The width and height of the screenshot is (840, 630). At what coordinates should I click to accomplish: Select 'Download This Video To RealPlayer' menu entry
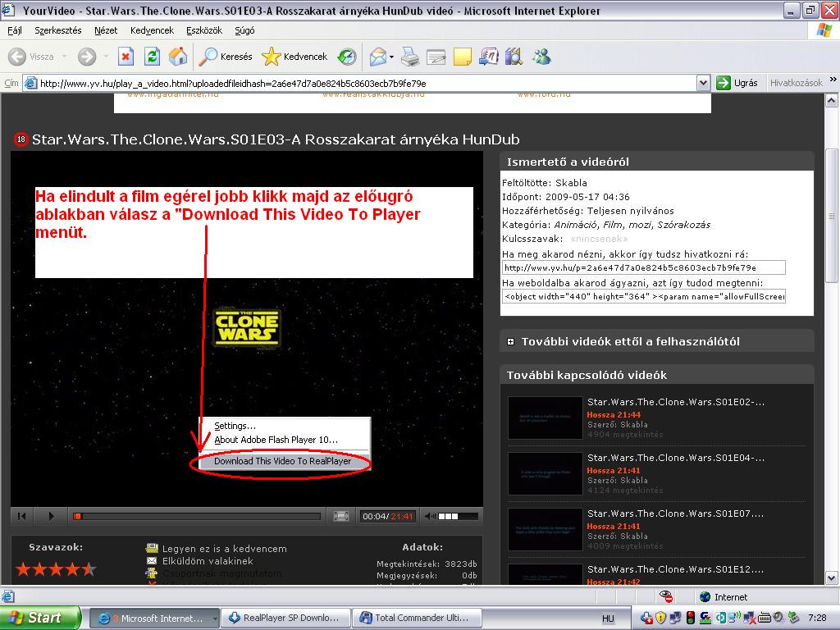coord(282,461)
